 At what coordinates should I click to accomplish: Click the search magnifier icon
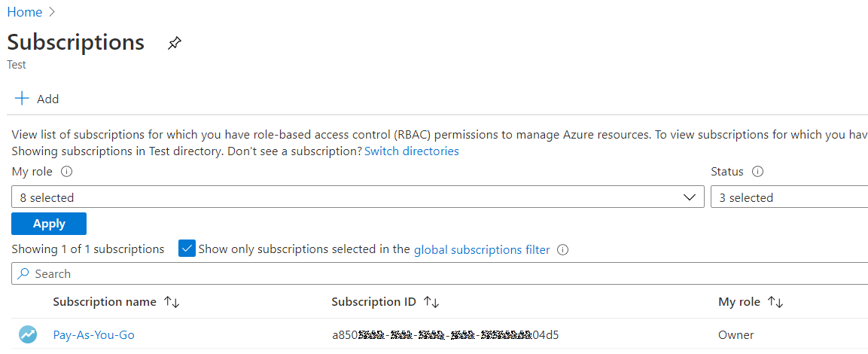23,274
